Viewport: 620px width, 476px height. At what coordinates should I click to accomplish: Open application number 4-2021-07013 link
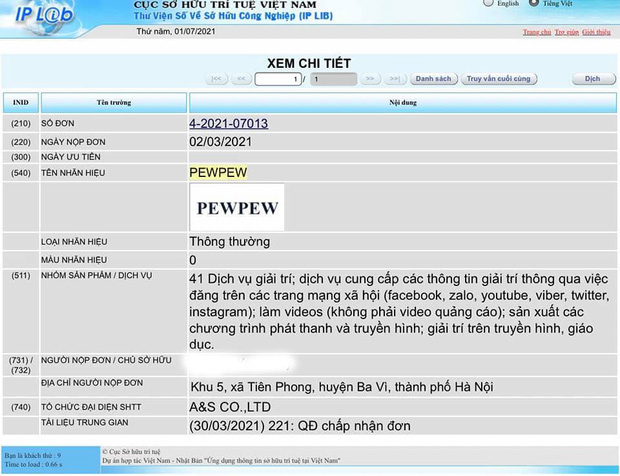point(229,124)
